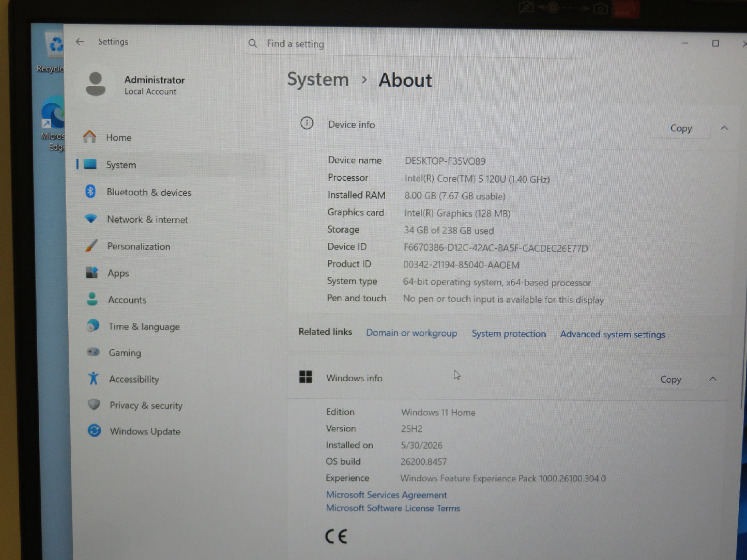
Task: Click the Edition value Windows 11 Home
Action: point(438,412)
